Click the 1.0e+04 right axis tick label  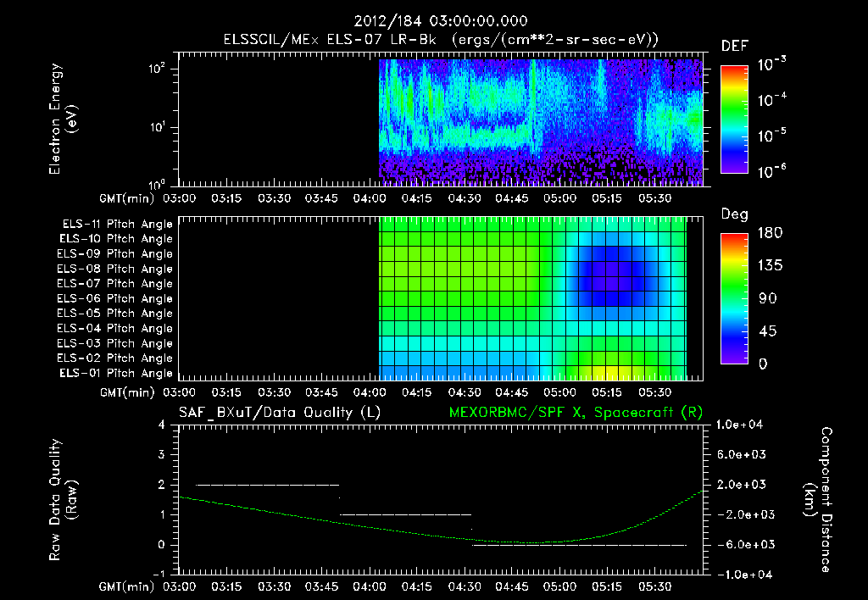[739, 425]
